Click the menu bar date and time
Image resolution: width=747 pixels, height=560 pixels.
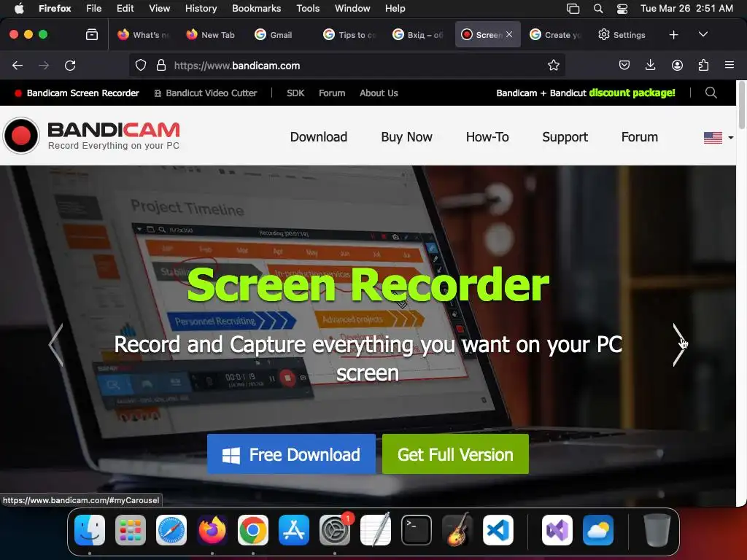pos(686,9)
